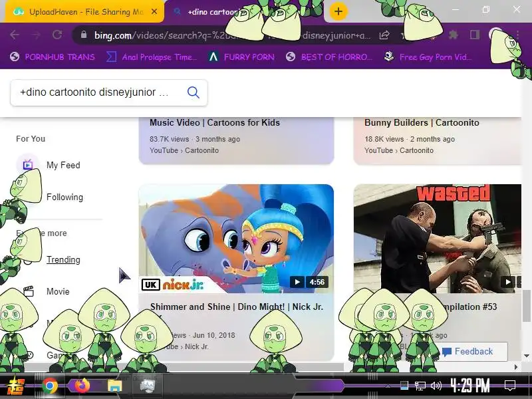
Task: Open the extensions puzzle icon
Action: pos(454,35)
